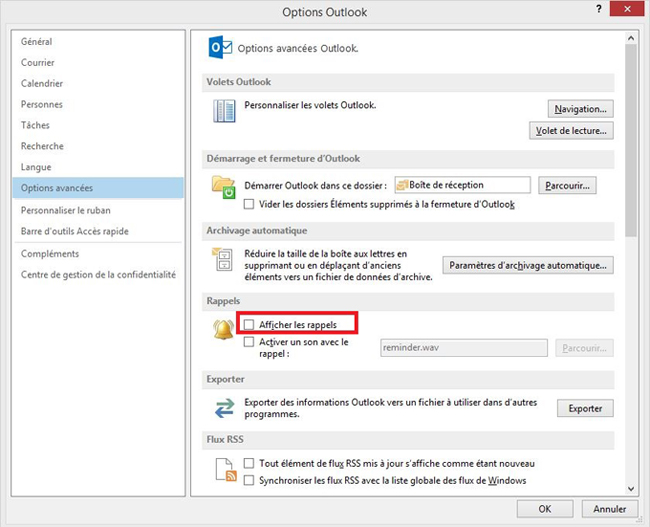
Task: Open the Général options category
Action: click(98, 41)
